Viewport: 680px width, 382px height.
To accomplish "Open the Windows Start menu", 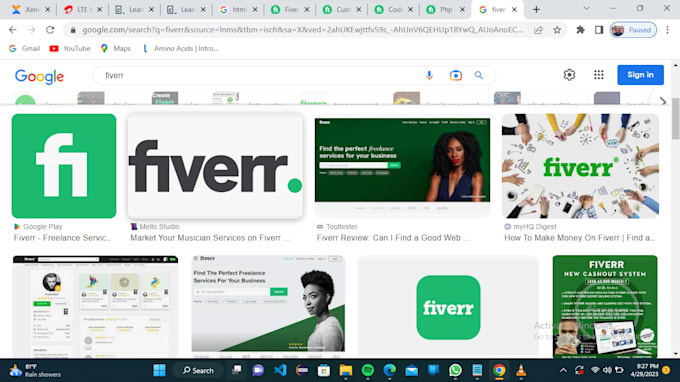I will click(160, 370).
